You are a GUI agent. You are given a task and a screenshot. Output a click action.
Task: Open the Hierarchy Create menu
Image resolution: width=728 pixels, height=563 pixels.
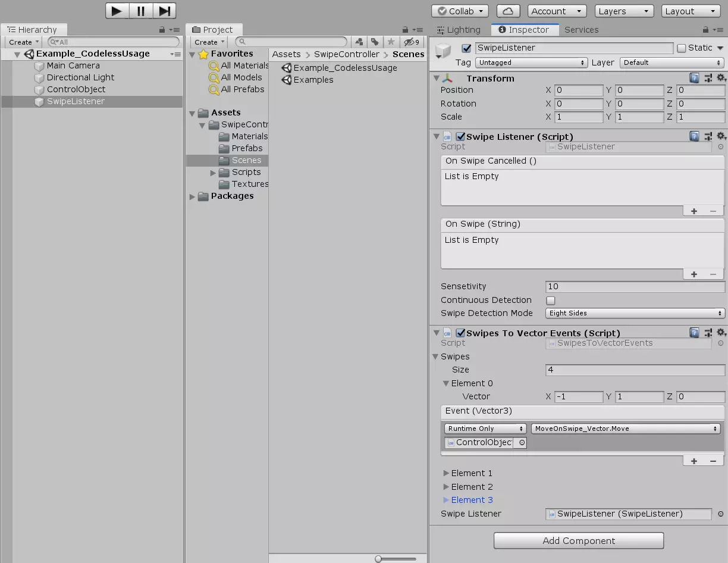click(x=24, y=42)
